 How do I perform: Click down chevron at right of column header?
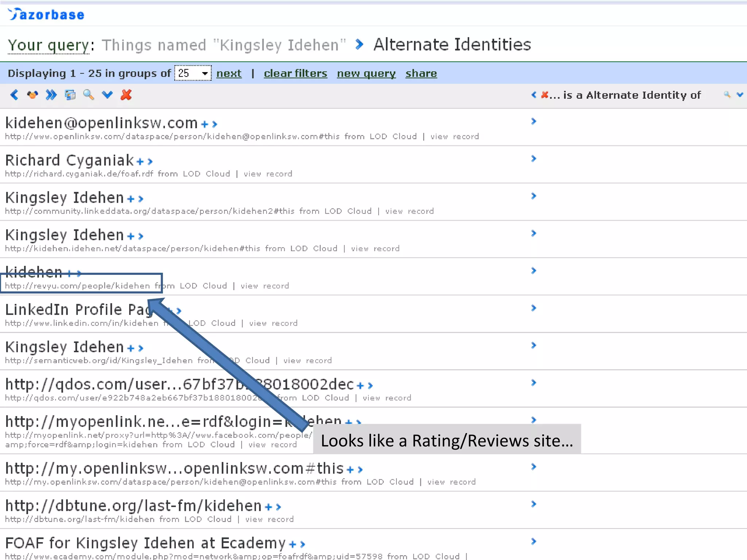[740, 95]
